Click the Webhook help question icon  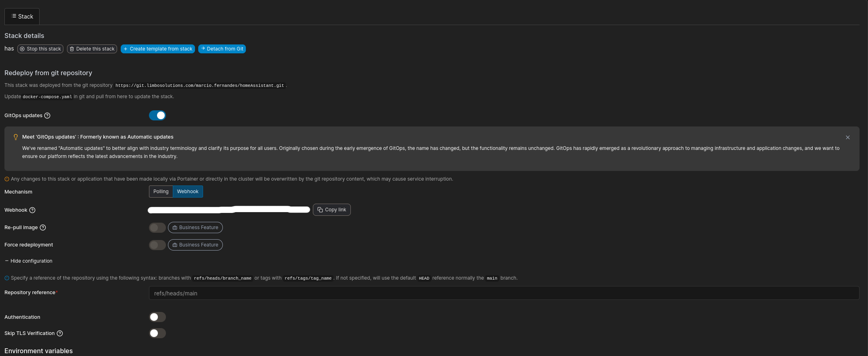coord(32,210)
